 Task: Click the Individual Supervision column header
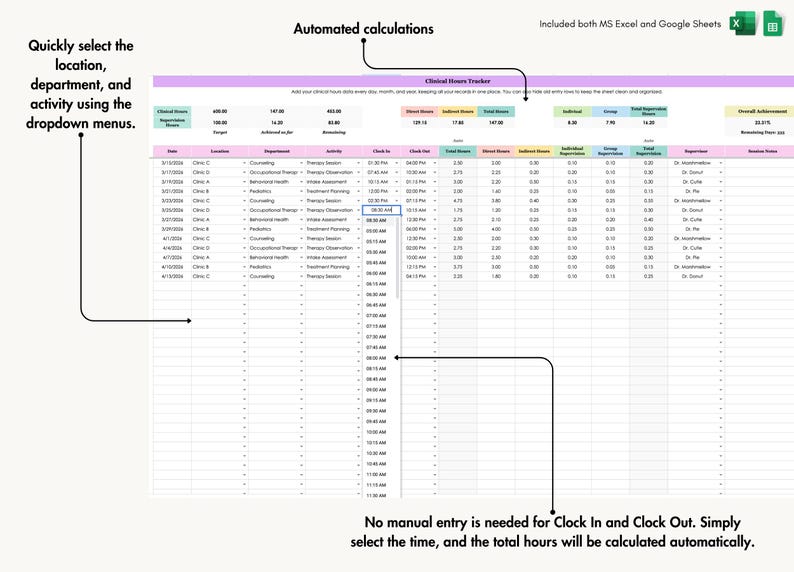572,151
